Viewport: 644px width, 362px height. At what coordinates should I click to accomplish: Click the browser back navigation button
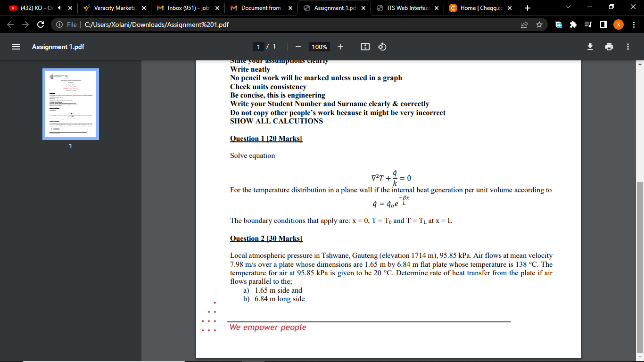[10, 25]
